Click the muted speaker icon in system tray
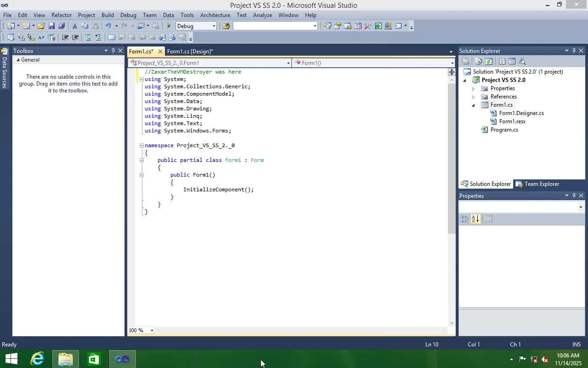The height and width of the screenshot is (368, 588). click(545, 359)
